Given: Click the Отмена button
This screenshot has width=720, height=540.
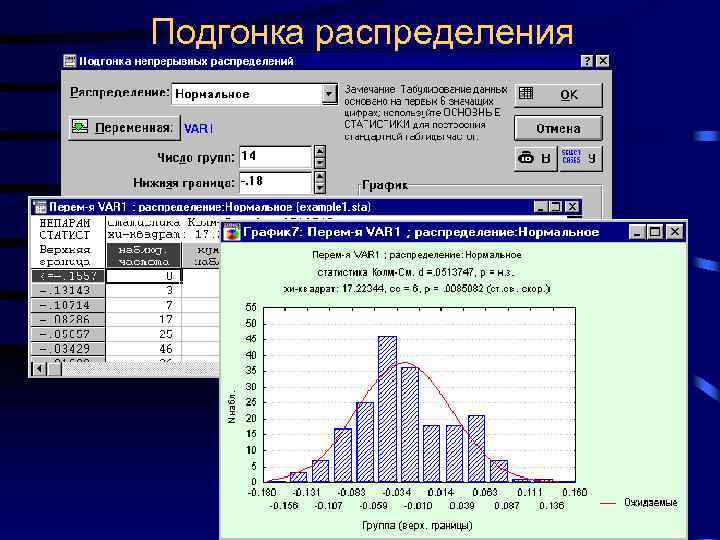Looking at the screenshot, I should coord(558,128).
